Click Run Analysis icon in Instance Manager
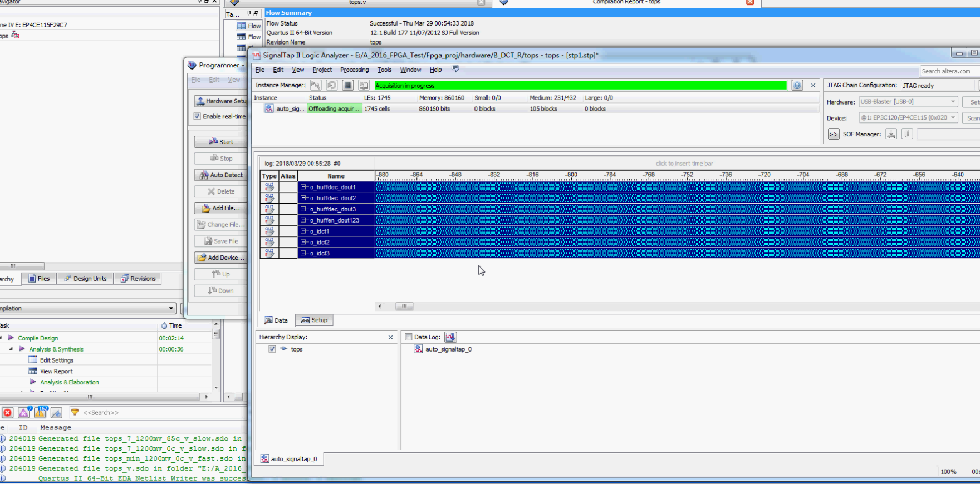Image resolution: width=980 pixels, height=484 pixels. (316, 85)
